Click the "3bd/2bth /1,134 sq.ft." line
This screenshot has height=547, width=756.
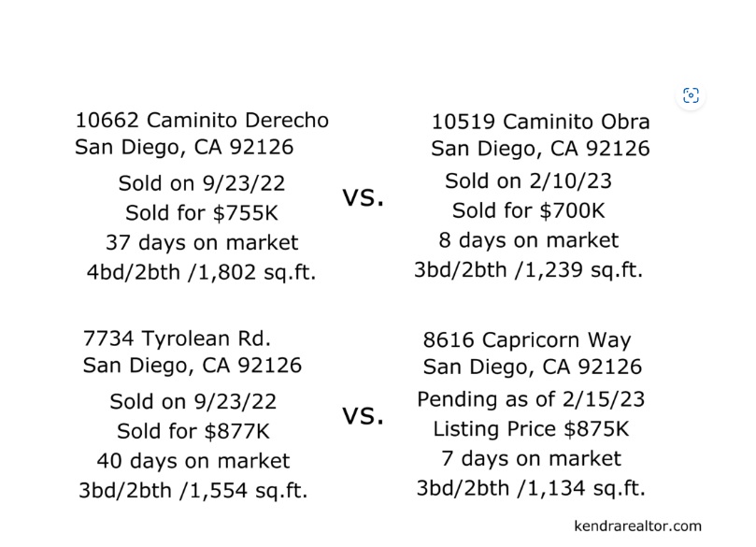(x=531, y=488)
